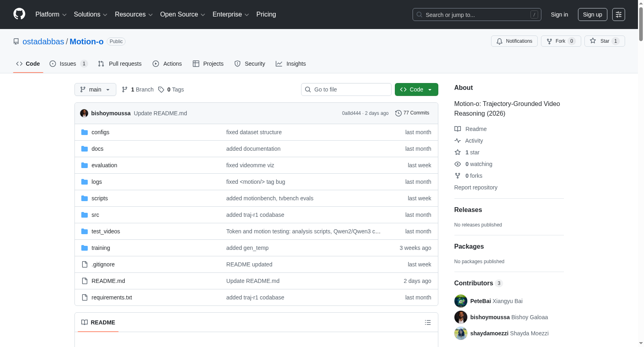The height and width of the screenshot is (347, 644).
Task: Click the requirements.txt file icon
Action: point(85,297)
